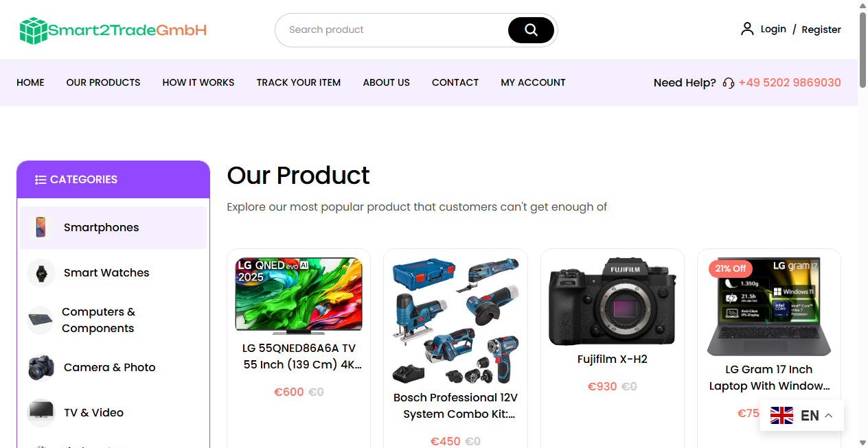This screenshot has height=448, width=868.
Task: Select the Smart Watches category icon
Action: click(41, 272)
